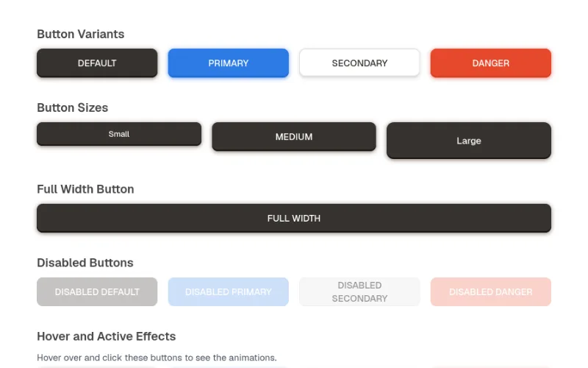Click the MEDIUM size button
The height and width of the screenshot is (368, 588).
click(294, 137)
